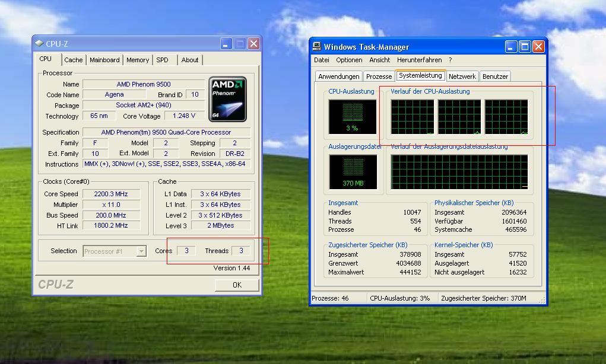Click the Multiplier value x 11.0

(111, 205)
